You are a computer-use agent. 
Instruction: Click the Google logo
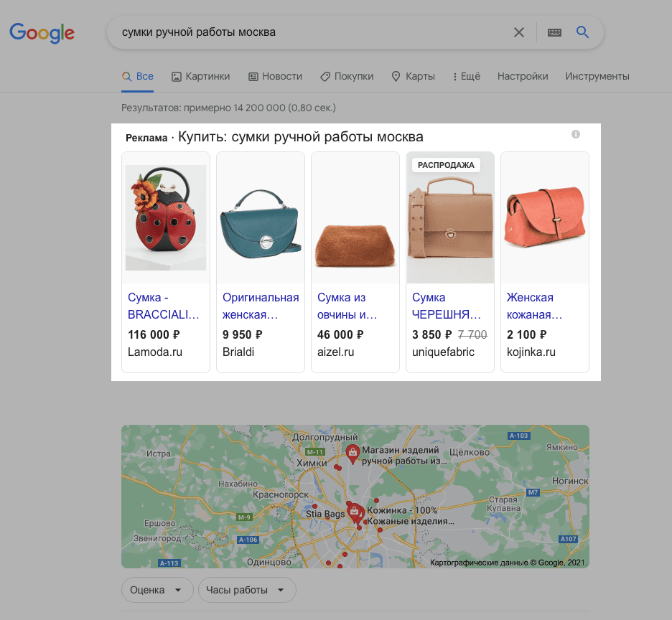[x=42, y=32]
